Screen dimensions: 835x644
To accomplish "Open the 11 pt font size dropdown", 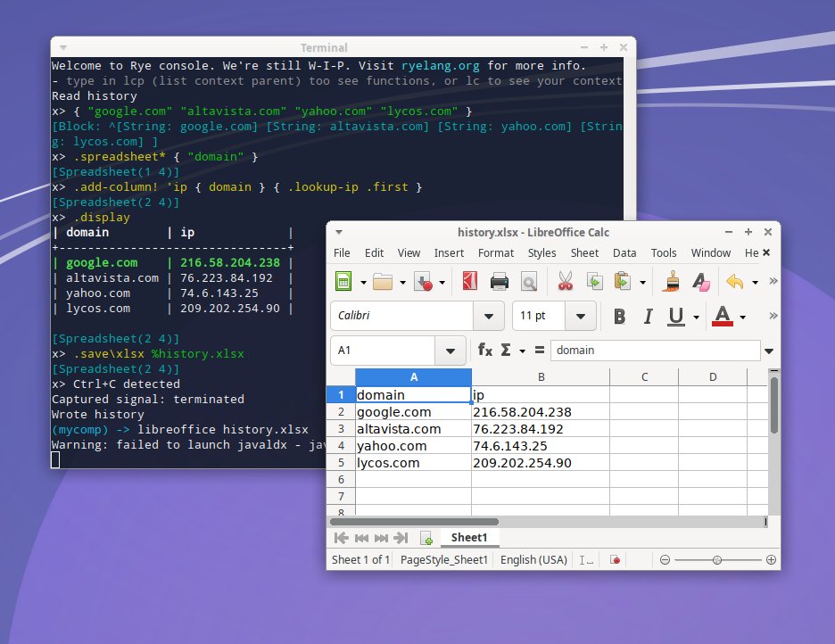I will coord(581,316).
